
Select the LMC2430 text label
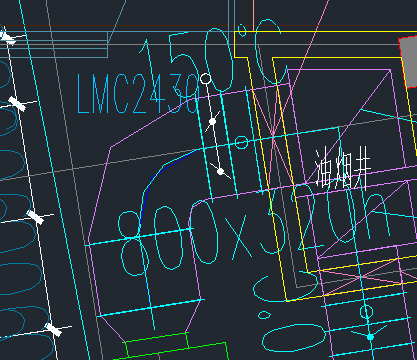[138, 94]
